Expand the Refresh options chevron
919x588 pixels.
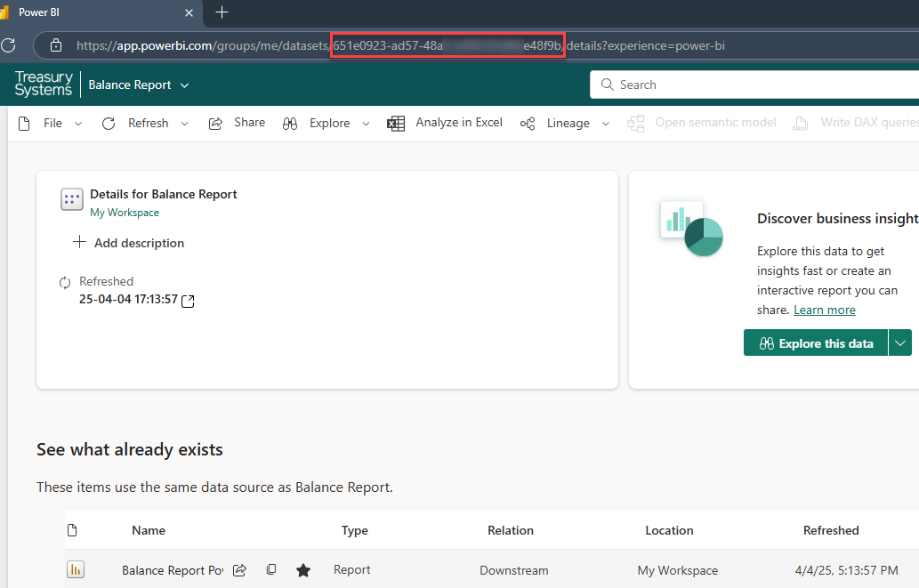[x=185, y=124]
